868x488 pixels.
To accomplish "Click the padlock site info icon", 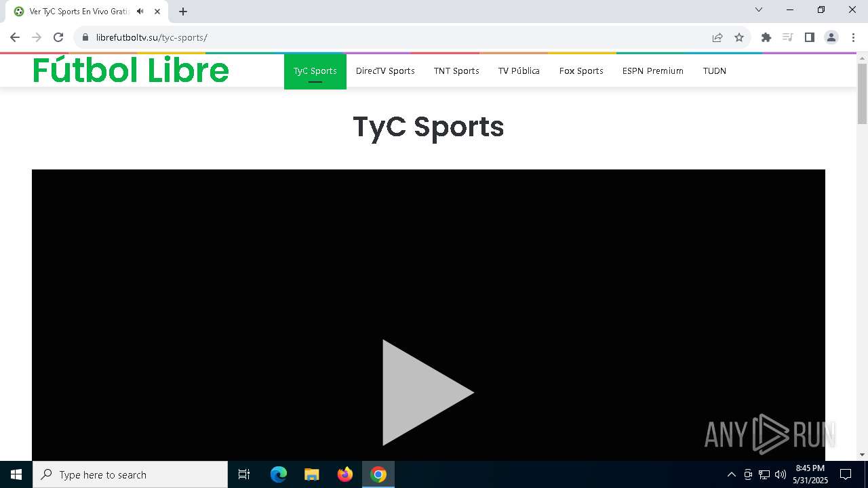I will [x=85, y=37].
